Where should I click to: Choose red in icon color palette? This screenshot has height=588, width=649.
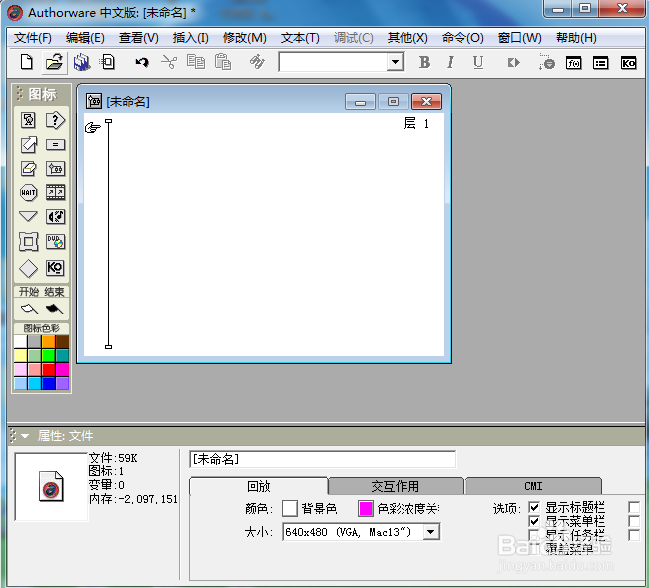click(x=48, y=370)
